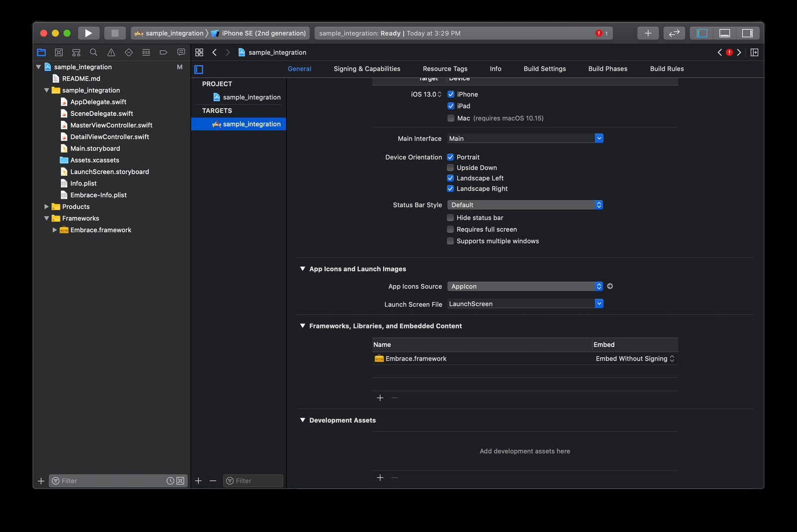The image size is (797, 532).
Task: Enable Hide status bar
Action: pos(450,217)
